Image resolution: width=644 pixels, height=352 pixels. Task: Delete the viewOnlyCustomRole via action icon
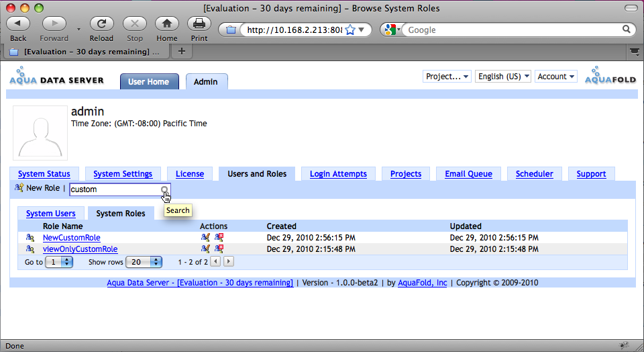click(x=219, y=249)
